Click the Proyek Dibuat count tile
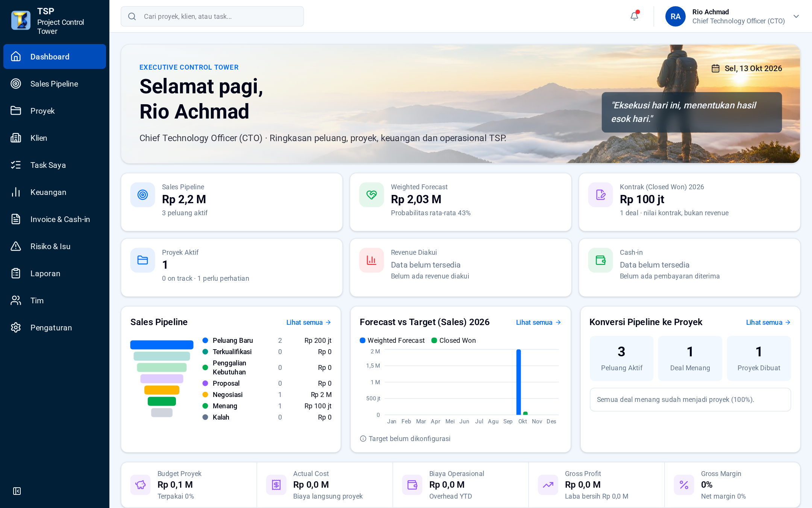Screen dimensions: 812x508 click(759, 358)
